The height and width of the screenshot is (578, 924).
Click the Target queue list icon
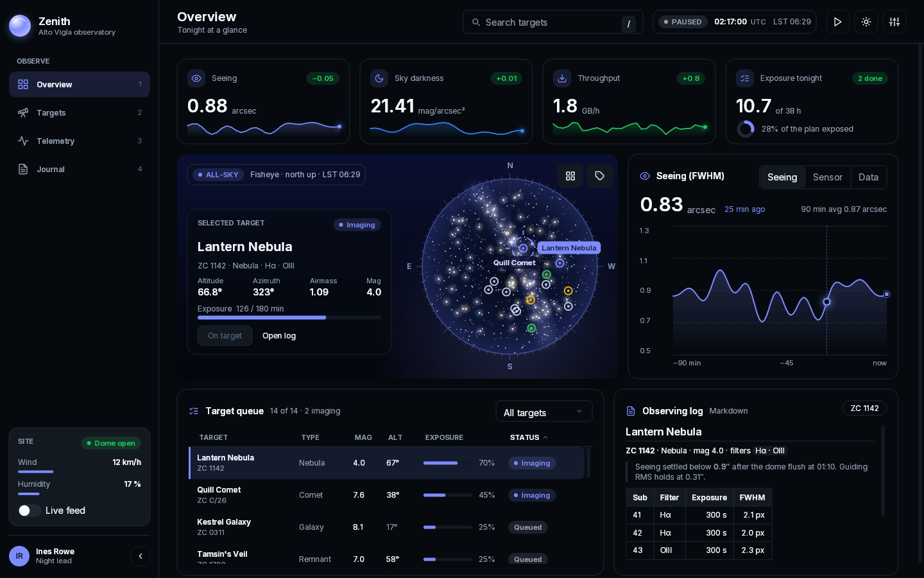[194, 411]
